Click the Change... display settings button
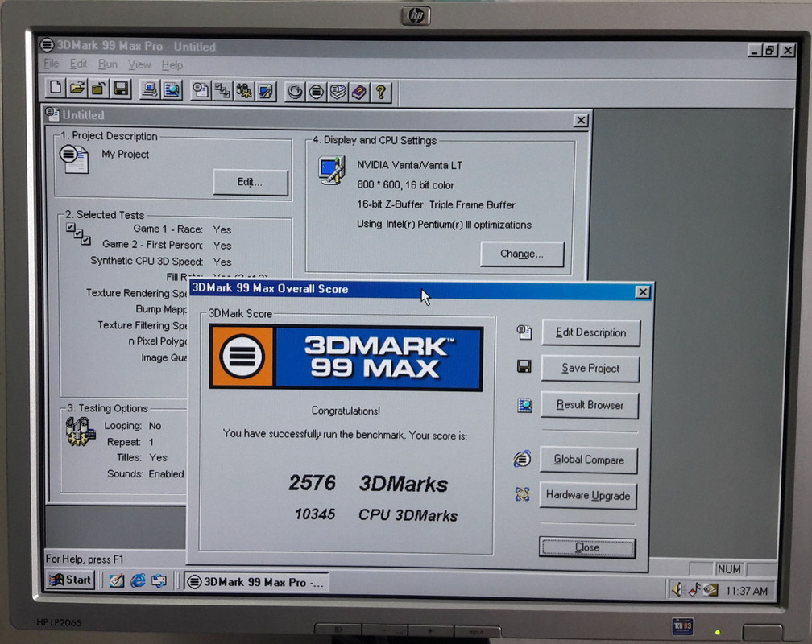The width and height of the screenshot is (812, 644). [522, 254]
